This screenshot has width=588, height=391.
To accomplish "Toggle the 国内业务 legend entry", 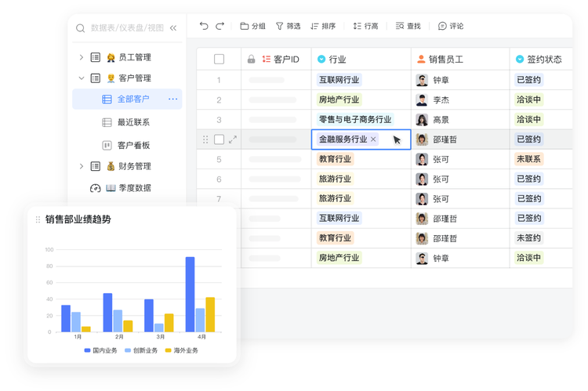I will click(x=100, y=350).
